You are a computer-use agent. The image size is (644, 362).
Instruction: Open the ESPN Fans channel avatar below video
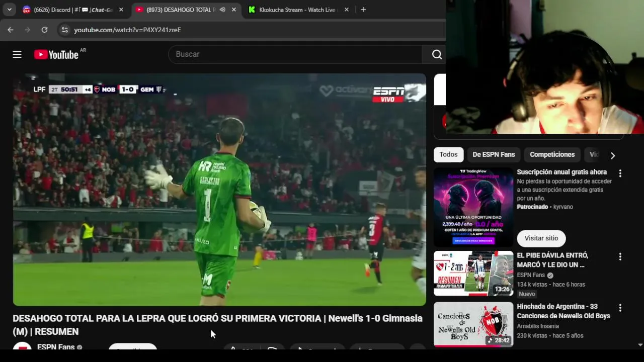click(x=22, y=347)
